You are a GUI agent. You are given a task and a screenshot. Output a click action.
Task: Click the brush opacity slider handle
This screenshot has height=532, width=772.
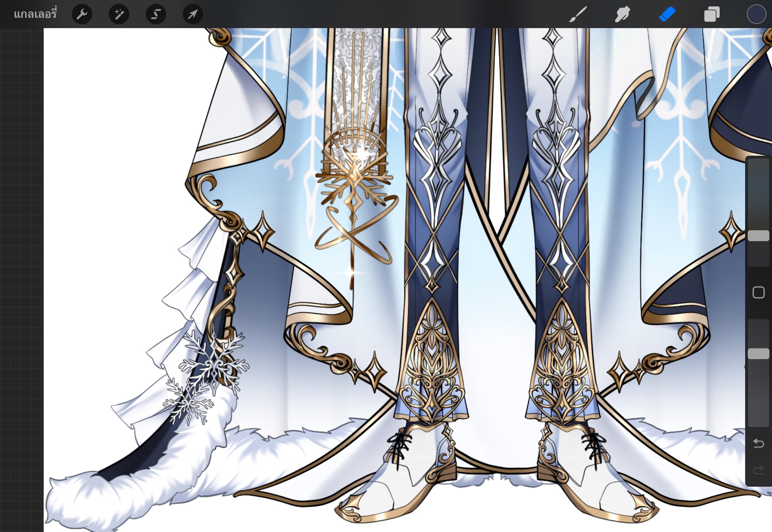(x=758, y=354)
